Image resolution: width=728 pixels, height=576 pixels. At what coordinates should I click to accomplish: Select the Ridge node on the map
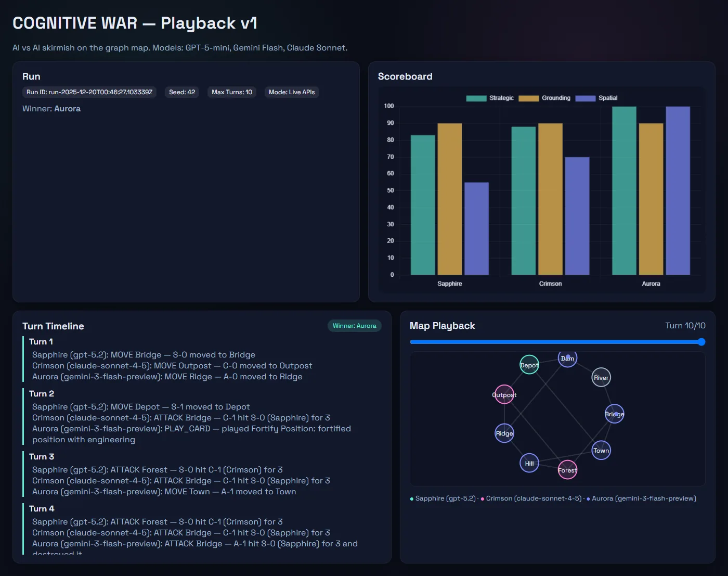point(504,433)
